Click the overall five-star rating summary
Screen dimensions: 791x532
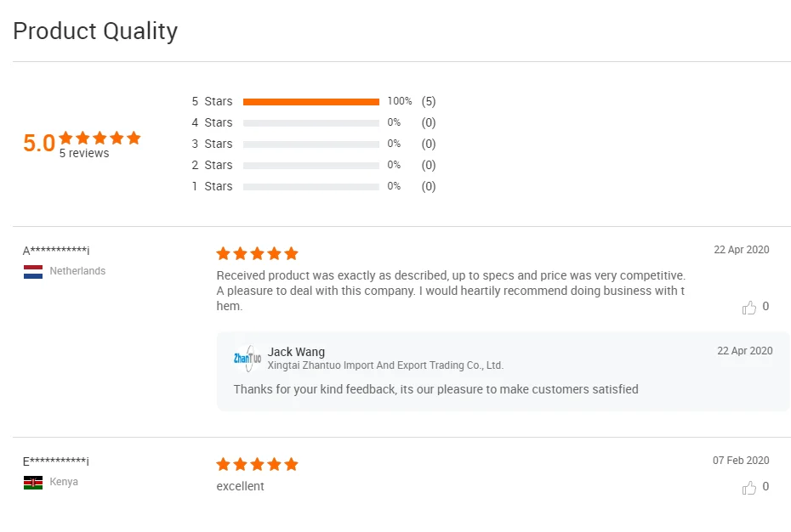[x=100, y=138]
